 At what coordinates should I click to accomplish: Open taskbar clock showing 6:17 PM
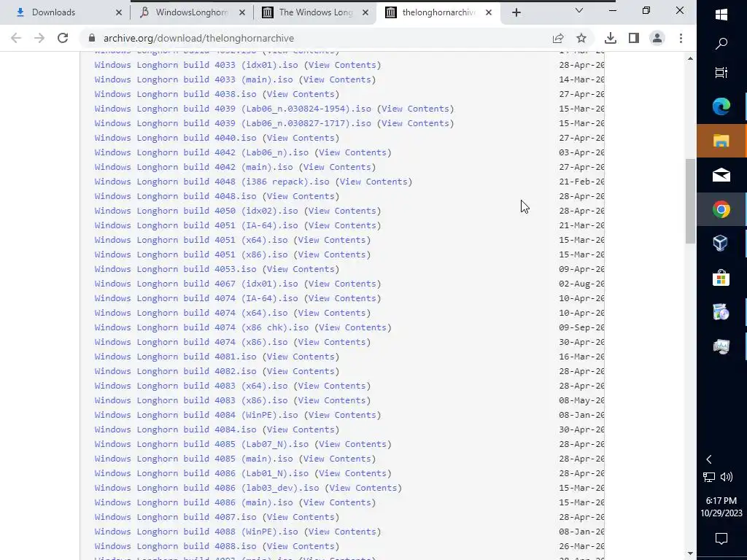coord(721,507)
